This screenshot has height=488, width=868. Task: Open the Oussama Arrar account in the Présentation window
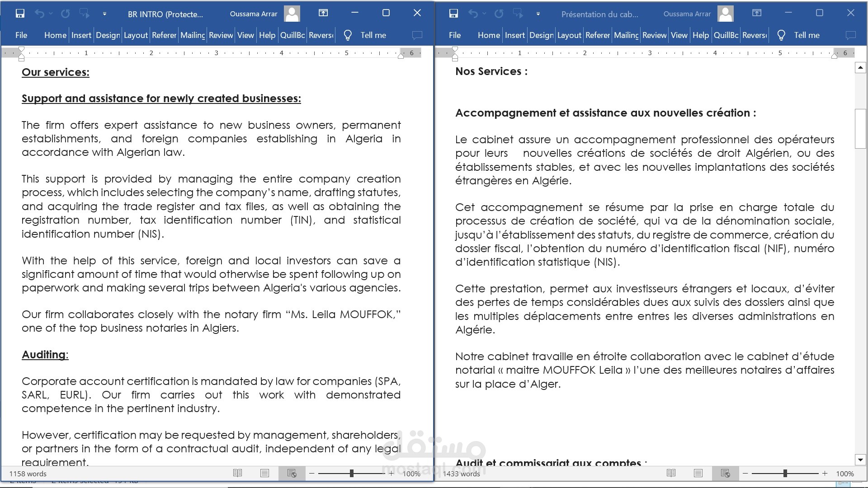(x=698, y=14)
